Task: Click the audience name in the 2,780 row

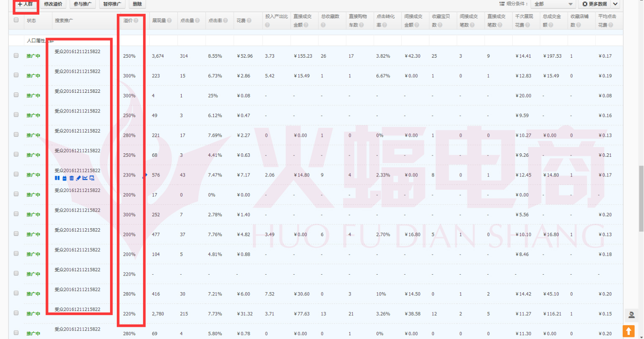Action: [x=77, y=309]
